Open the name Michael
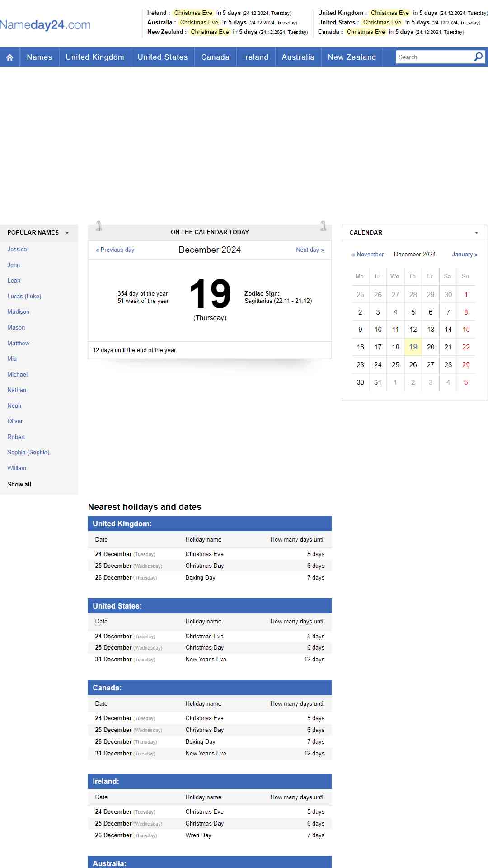Screen dimensions: 488x868 [18, 375]
